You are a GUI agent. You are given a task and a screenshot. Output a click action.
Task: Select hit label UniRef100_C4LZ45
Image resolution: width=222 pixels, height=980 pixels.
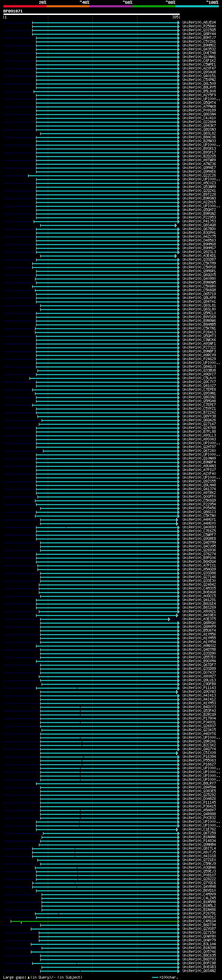tap(199, 898)
